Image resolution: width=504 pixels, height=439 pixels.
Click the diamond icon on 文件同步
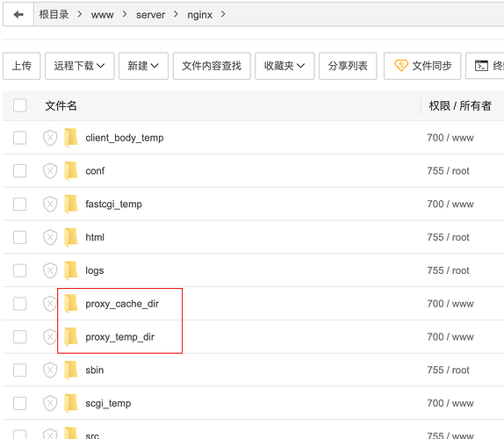coord(401,66)
